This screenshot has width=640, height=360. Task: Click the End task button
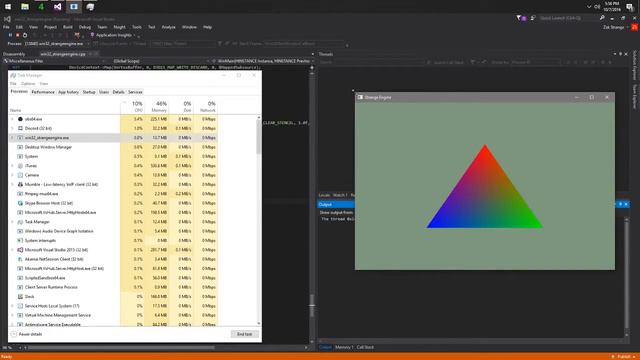click(x=244, y=334)
